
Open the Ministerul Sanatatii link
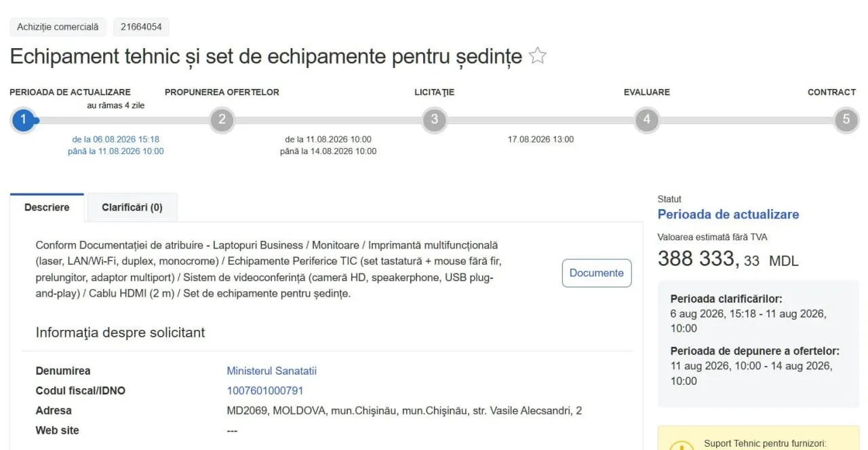pyautogui.click(x=272, y=371)
